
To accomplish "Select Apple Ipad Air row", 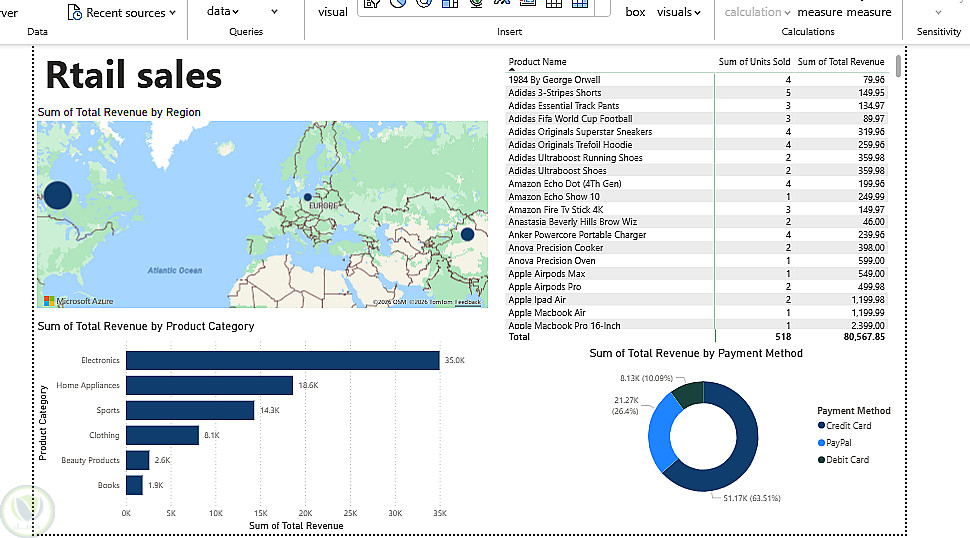I will [696, 299].
